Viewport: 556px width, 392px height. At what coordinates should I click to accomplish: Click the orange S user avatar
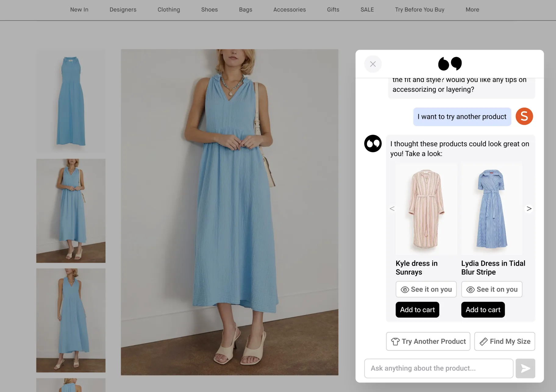click(524, 116)
